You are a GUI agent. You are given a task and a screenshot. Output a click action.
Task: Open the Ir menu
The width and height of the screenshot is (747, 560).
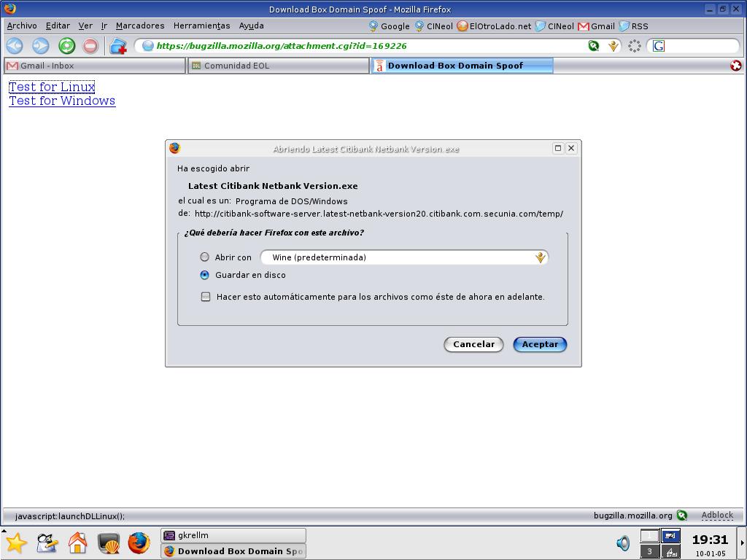(104, 26)
